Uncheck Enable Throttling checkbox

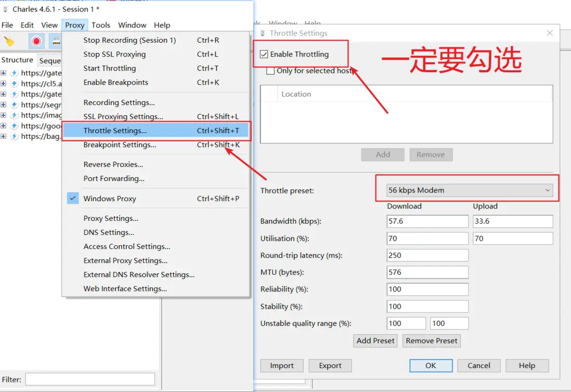264,55
